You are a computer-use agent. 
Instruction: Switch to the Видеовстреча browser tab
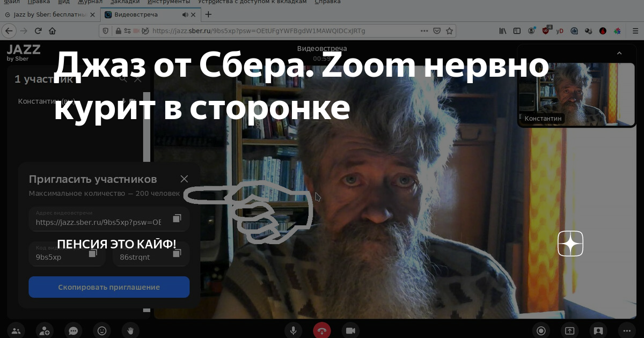(x=149, y=14)
